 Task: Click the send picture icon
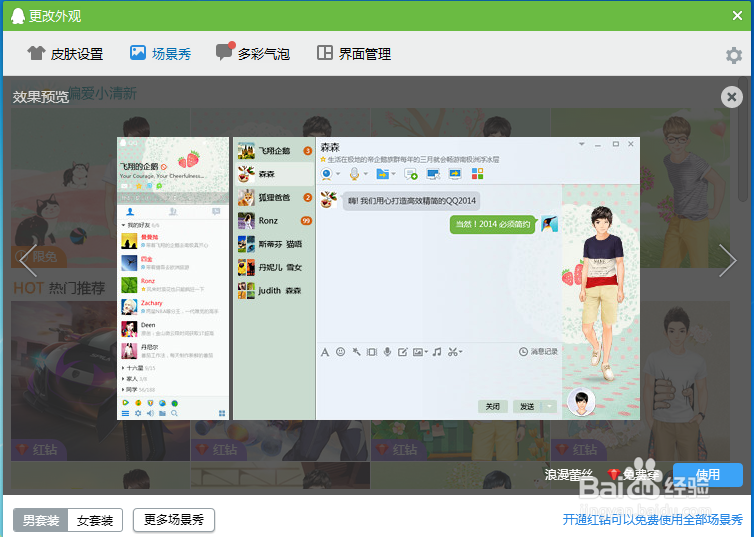point(418,352)
